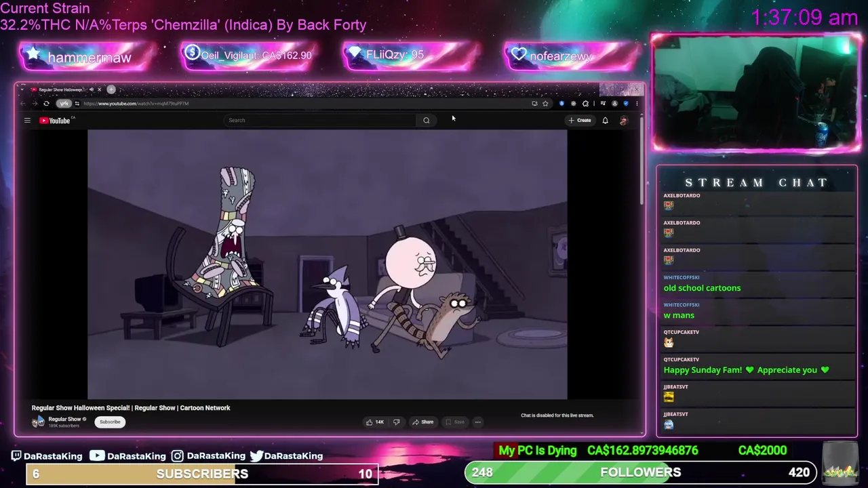Dislike the video with thumbs down

pos(397,422)
